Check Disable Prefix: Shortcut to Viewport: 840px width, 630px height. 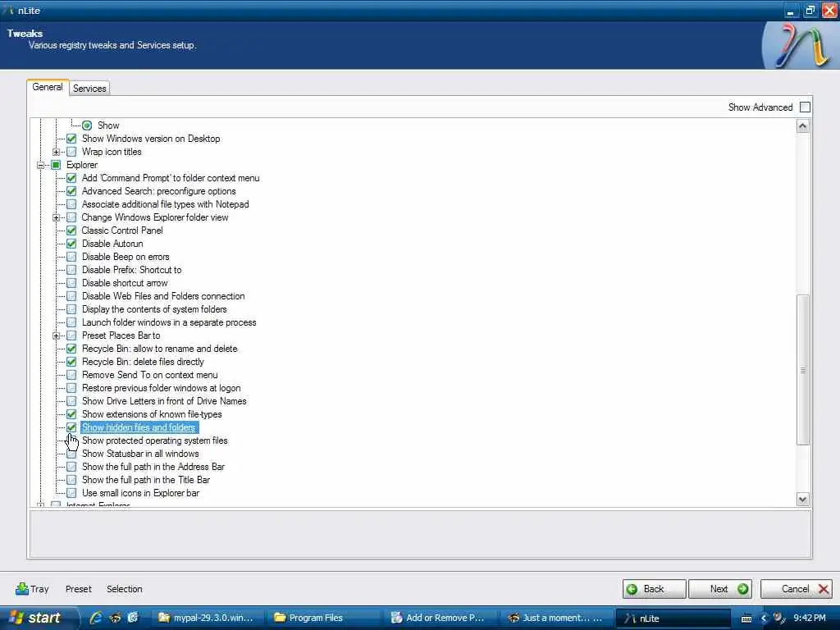click(71, 270)
